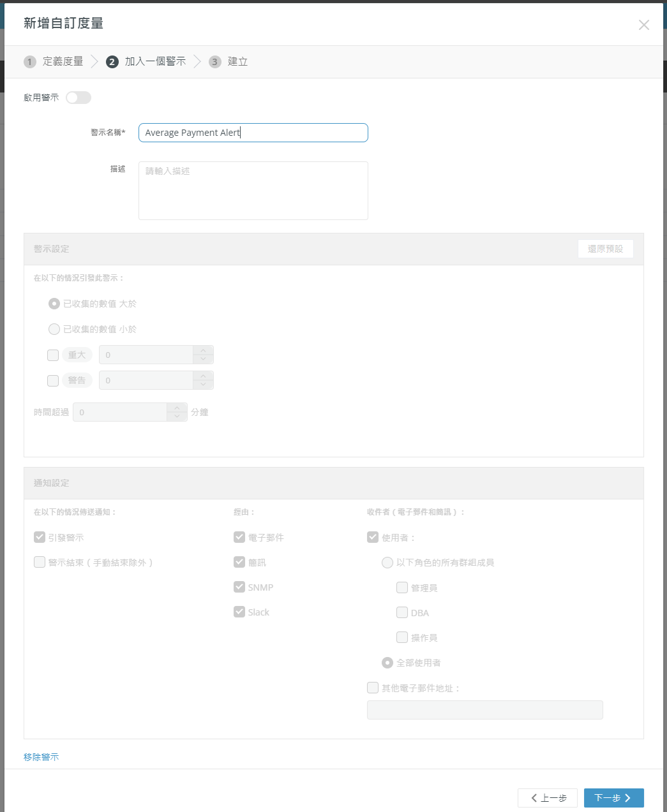Click the 移除警示 link

click(x=41, y=757)
